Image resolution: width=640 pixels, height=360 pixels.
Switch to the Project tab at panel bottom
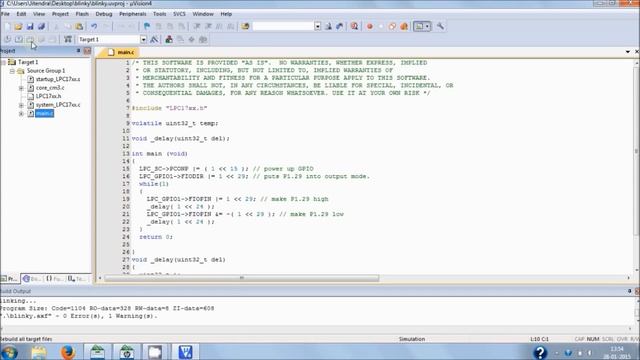click(9, 279)
